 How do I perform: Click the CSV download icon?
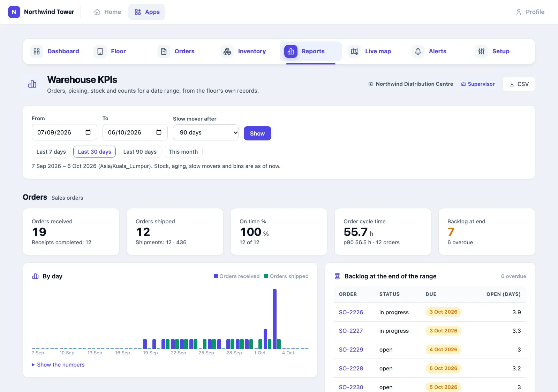pyautogui.click(x=512, y=84)
